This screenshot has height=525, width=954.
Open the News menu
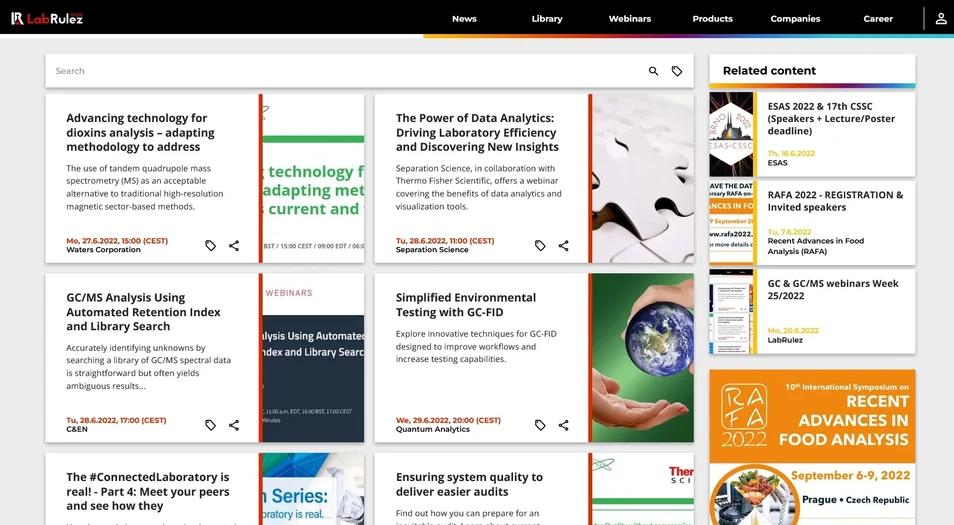464,19
